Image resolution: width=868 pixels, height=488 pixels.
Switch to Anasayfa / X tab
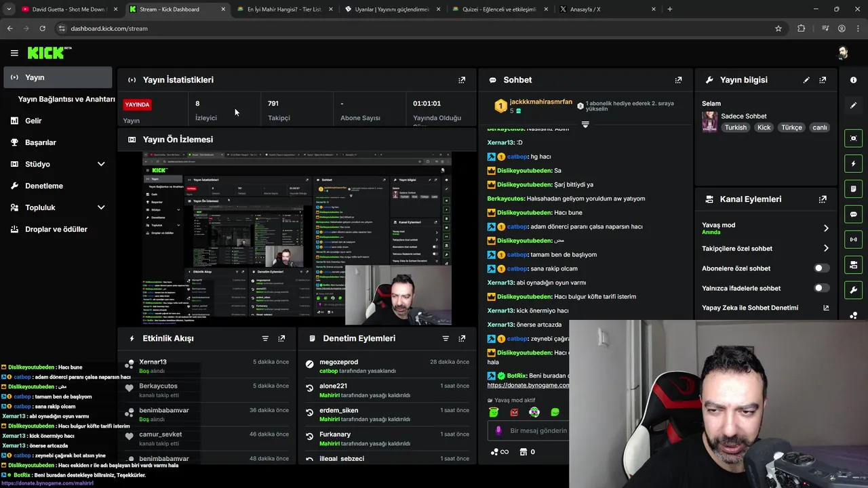(607, 9)
